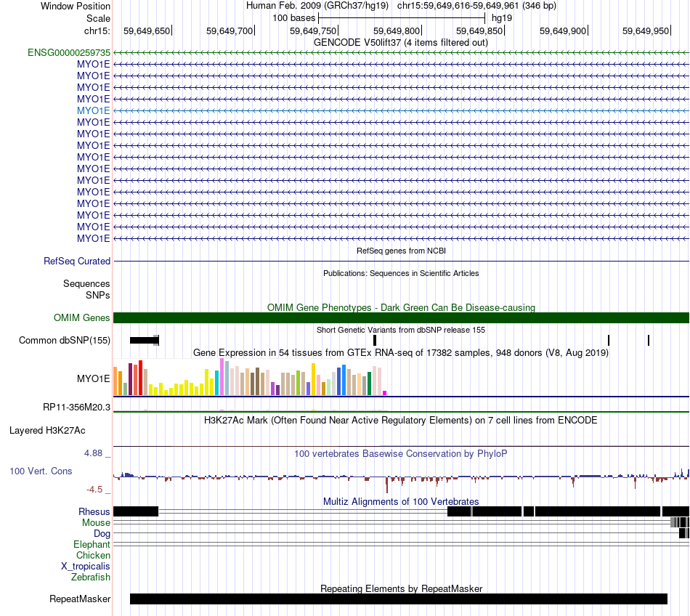The height and width of the screenshot is (616, 690).
Task: Click the RepeatMasker track label
Action: pos(80,599)
